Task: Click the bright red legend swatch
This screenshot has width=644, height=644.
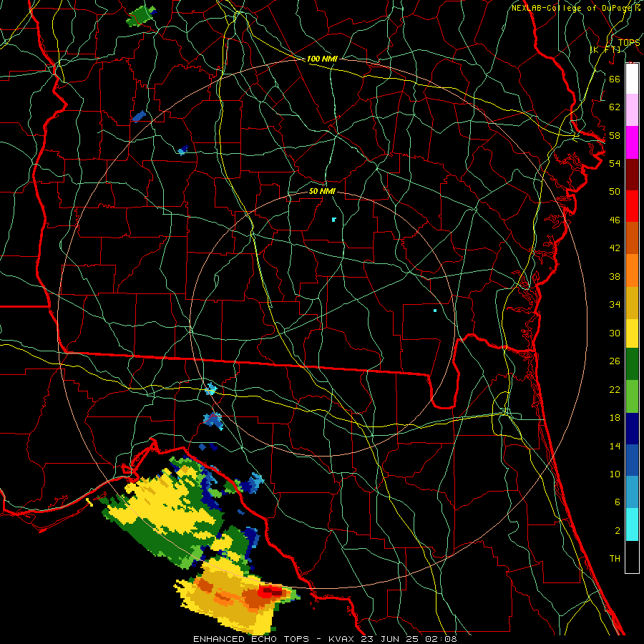Action: coord(632,206)
